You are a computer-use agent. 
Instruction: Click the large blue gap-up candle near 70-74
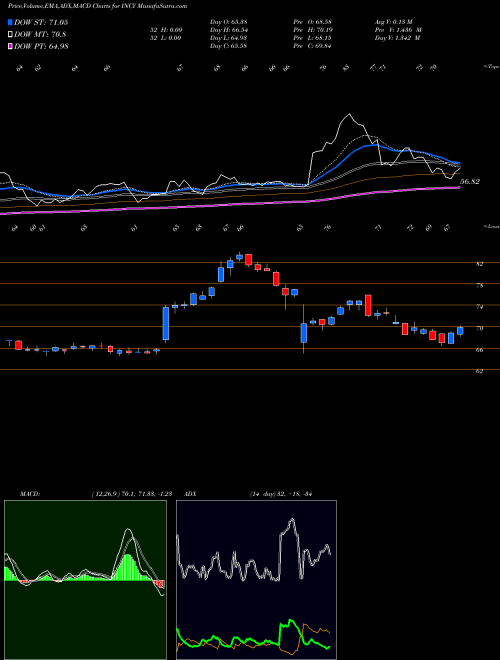coord(166,323)
